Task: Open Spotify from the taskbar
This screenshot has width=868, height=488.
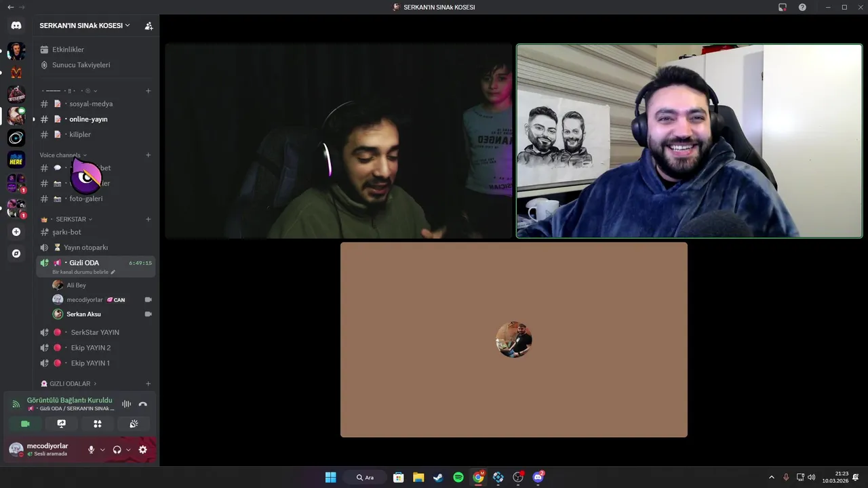Action: (458, 477)
